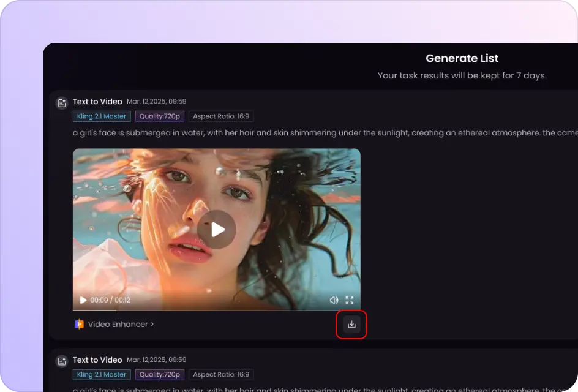Image resolution: width=578 pixels, height=392 pixels.
Task: Select the second task's Quality:720p tag
Action: (x=159, y=374)
